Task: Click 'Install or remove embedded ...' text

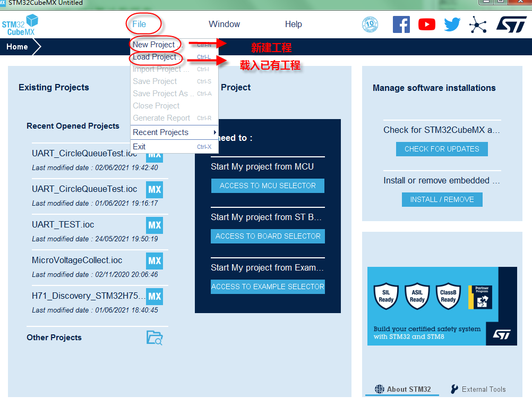Action: [441, 180]
